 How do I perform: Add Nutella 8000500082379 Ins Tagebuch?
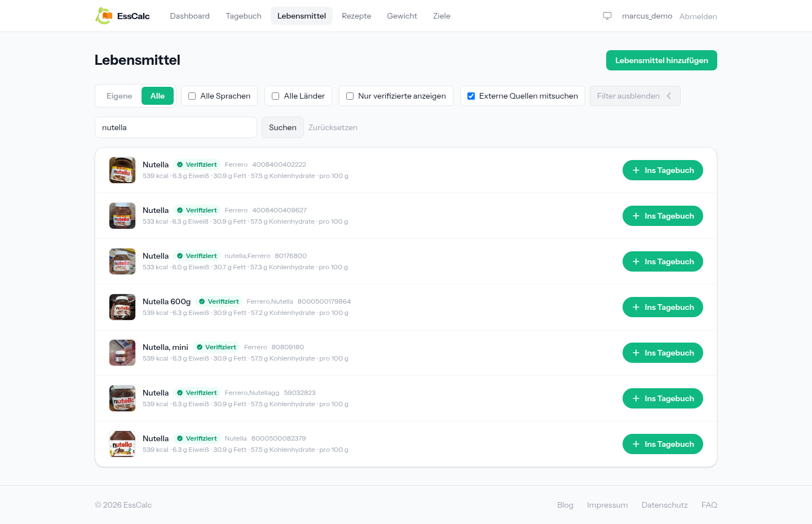pyautogui.click(x=663, y=444)
